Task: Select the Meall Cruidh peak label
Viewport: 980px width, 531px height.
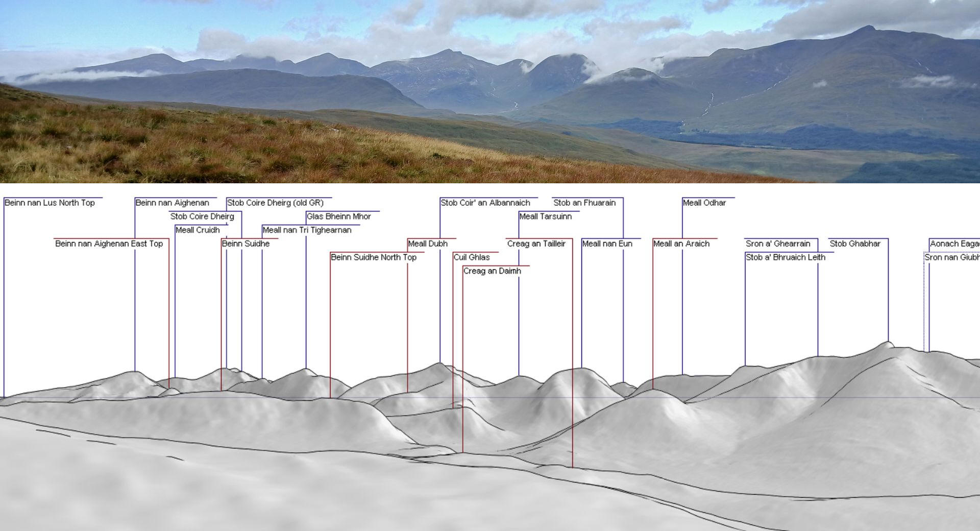Action: pyautogui.click(x=198, y=230)
